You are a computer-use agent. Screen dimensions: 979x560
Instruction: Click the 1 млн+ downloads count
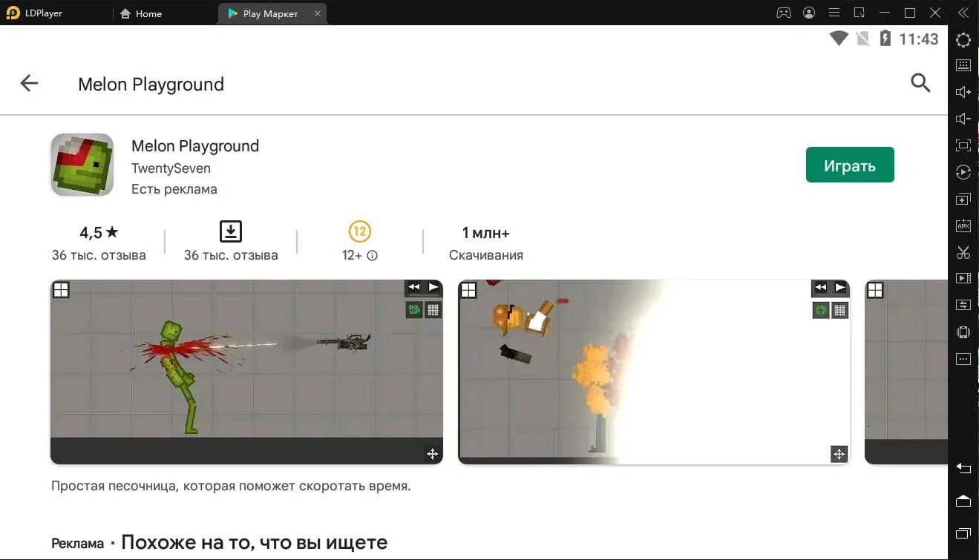click(486, 233)
